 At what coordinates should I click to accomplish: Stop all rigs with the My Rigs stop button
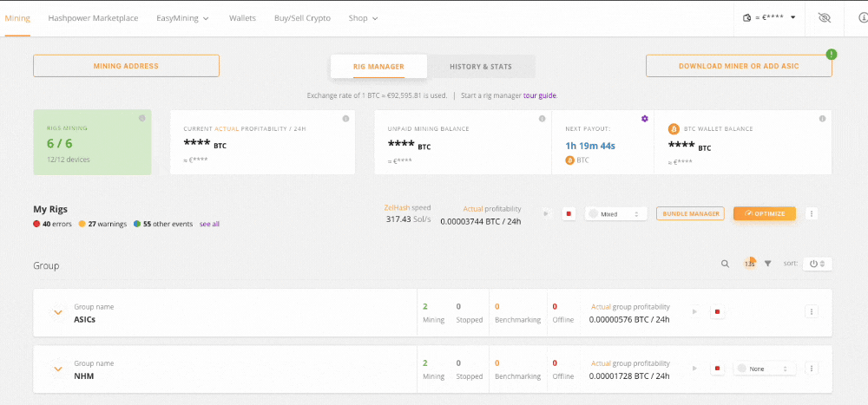569,213
